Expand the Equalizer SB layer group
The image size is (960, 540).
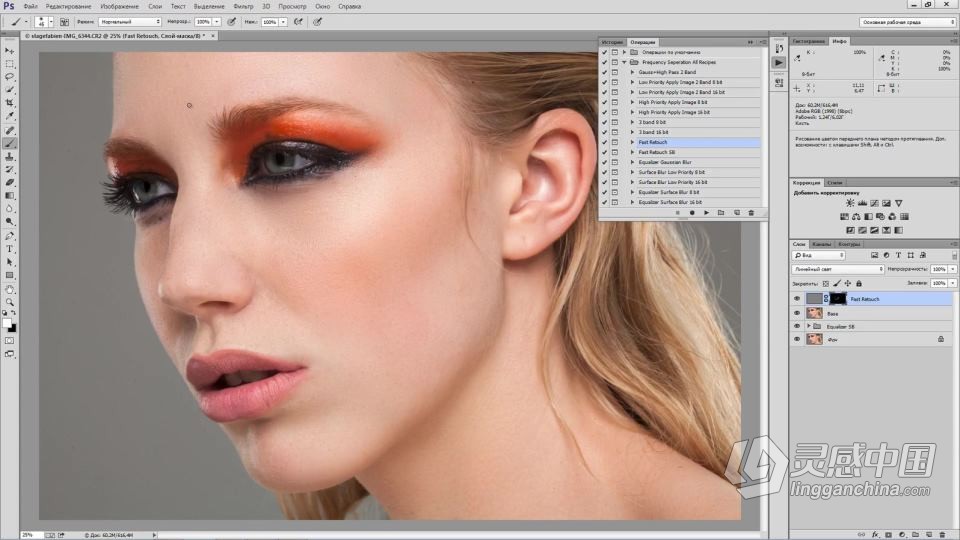809,326
